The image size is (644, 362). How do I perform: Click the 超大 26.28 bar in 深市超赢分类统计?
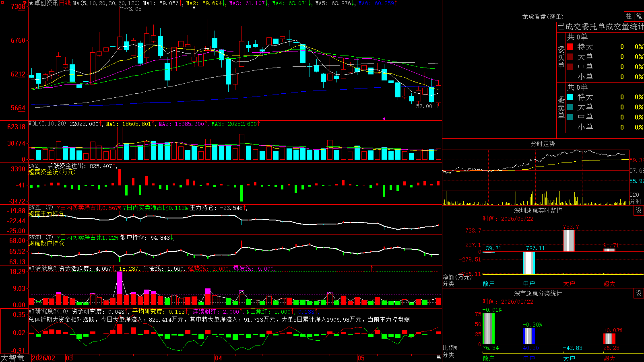(609, 339)
